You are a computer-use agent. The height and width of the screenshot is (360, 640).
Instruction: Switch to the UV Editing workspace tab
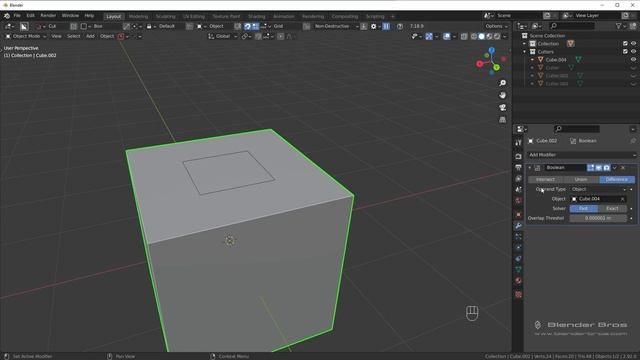coord(193,16)
